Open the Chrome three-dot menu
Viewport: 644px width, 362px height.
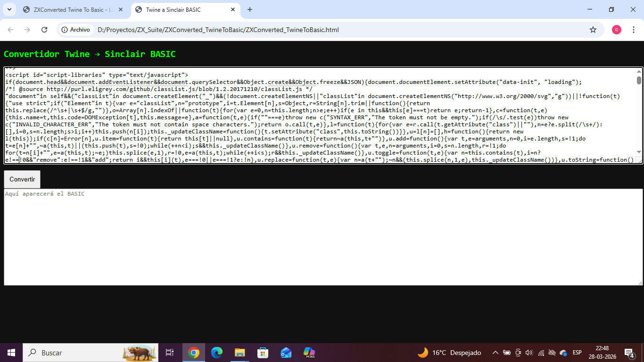coord(634,30)
